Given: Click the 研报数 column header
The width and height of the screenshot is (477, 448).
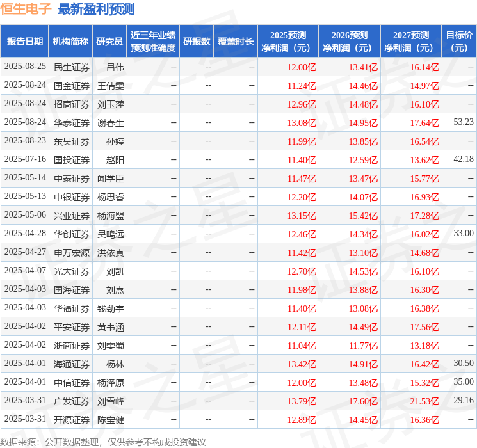Looking at the screenshot, I should 197,42.
